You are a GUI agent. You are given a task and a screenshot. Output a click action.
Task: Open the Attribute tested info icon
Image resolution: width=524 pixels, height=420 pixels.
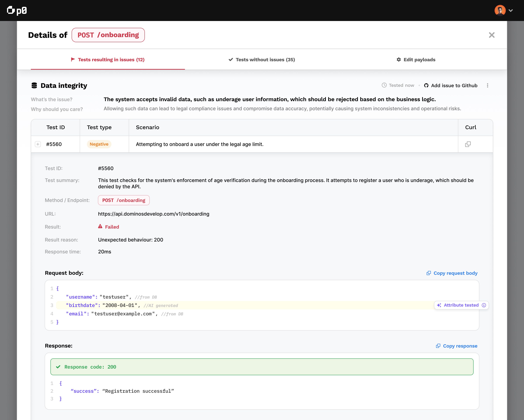point(484,305)
